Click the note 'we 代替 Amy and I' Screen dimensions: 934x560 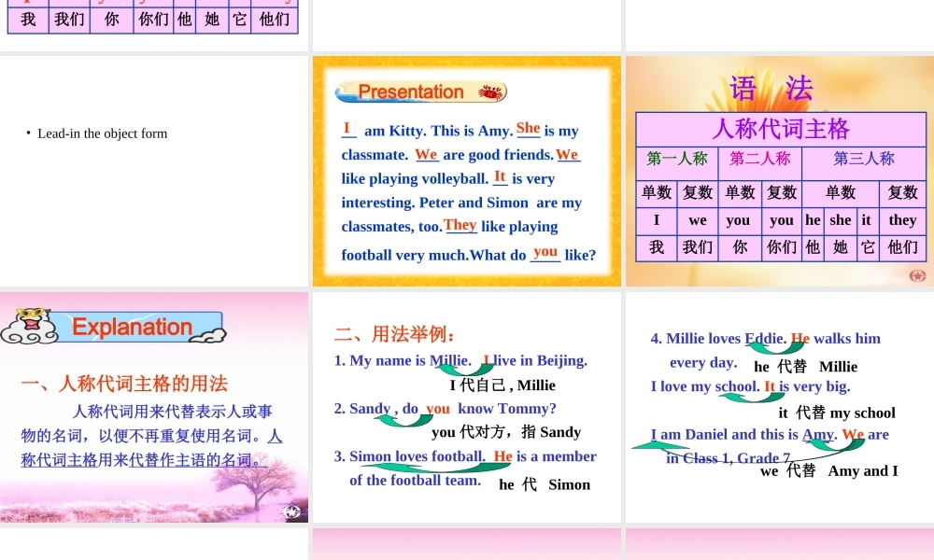829,470
